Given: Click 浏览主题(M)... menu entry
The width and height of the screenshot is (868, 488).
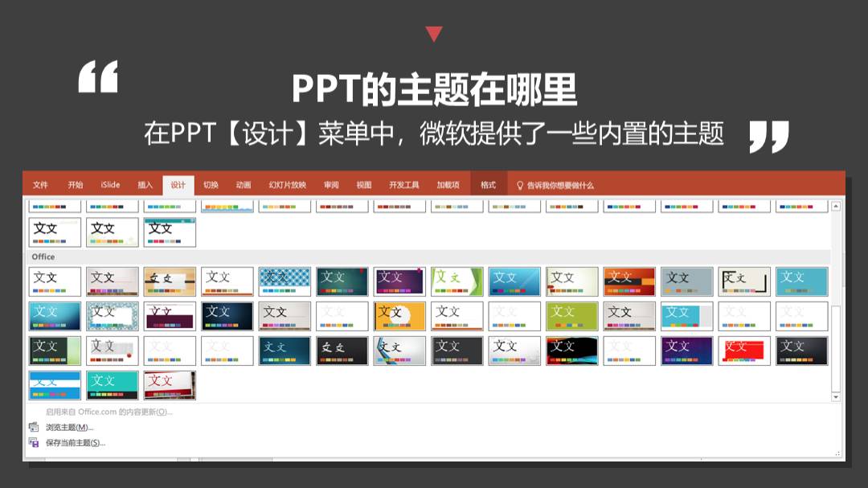Looking at the screenshot, I should (x=69, y=427).
